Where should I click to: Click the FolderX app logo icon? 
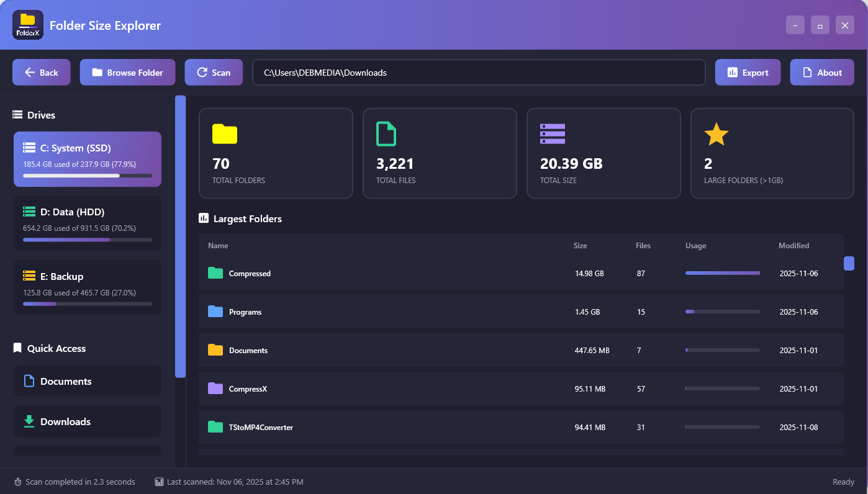(x=27, y=25)
